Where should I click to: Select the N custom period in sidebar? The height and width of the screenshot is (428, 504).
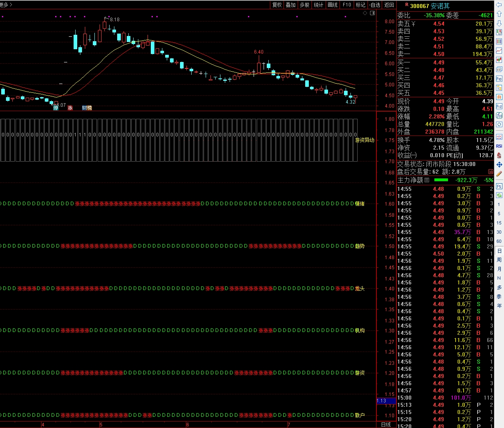[x=499, y=278]
